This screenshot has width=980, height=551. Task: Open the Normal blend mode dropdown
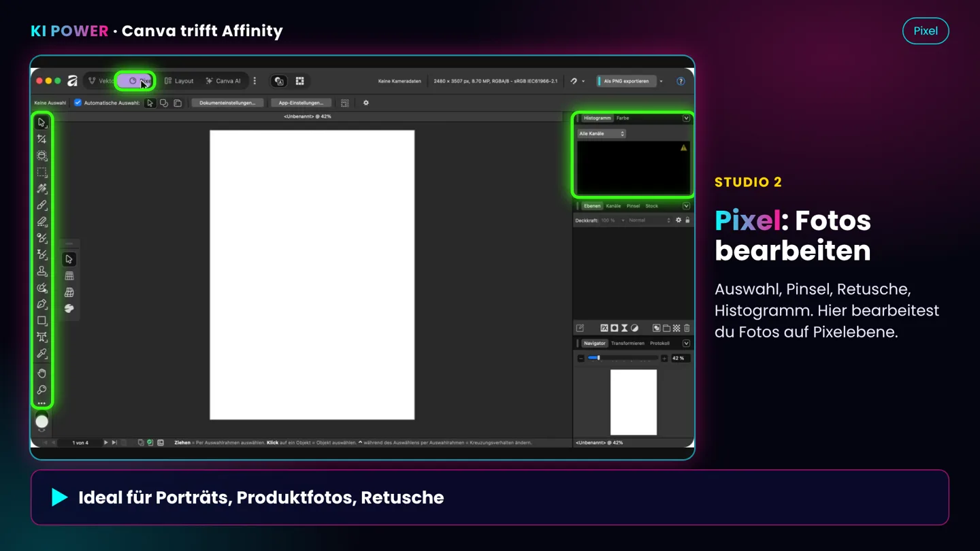click(x=649, y=220)
